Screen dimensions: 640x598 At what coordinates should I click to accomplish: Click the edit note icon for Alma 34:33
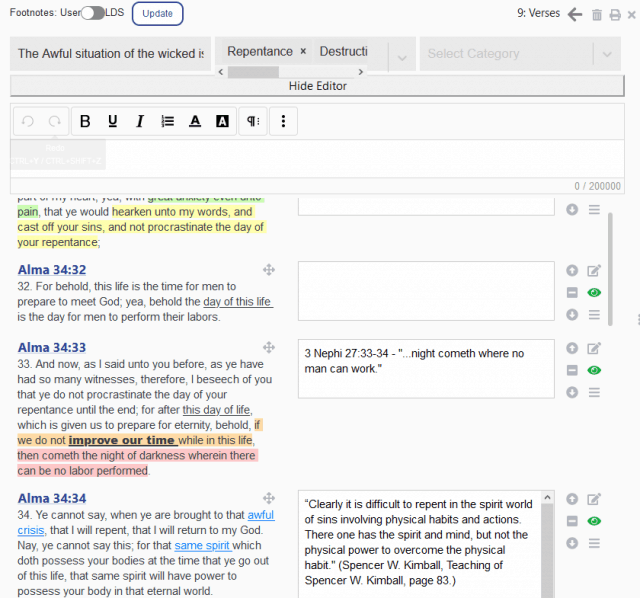click(594, 348)
